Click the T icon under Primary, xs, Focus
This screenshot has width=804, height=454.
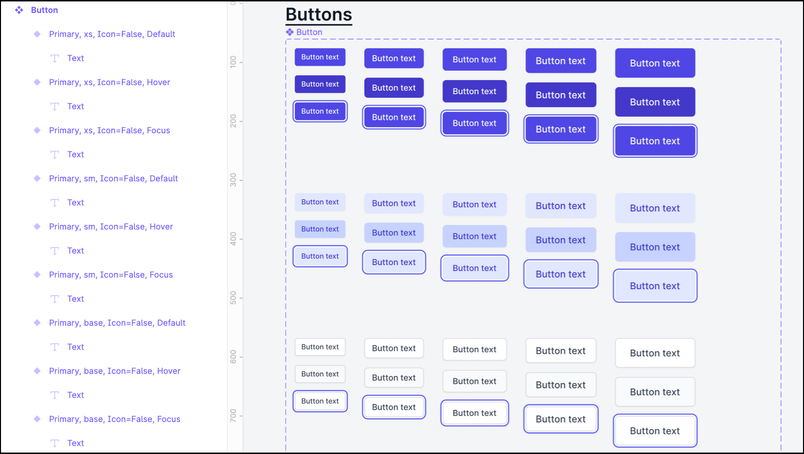(x=54, y=154)
